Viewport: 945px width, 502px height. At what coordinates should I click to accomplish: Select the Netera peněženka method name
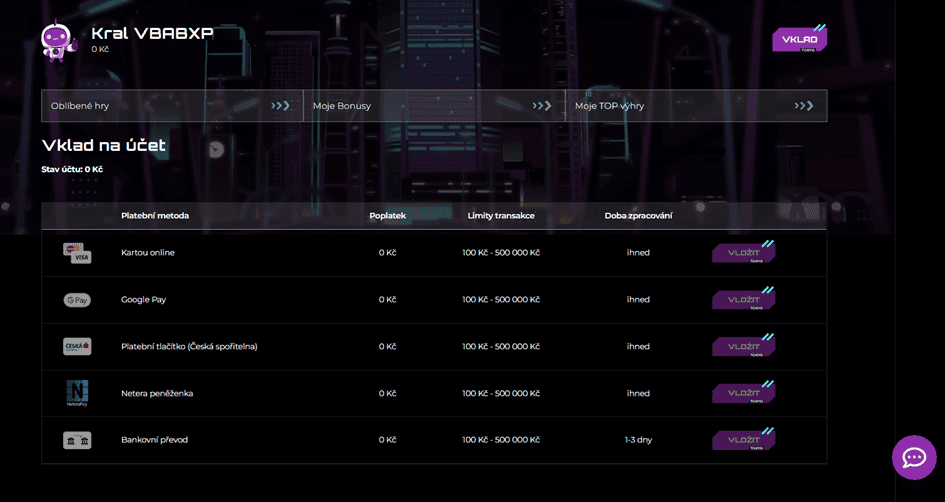click(157, 393)
